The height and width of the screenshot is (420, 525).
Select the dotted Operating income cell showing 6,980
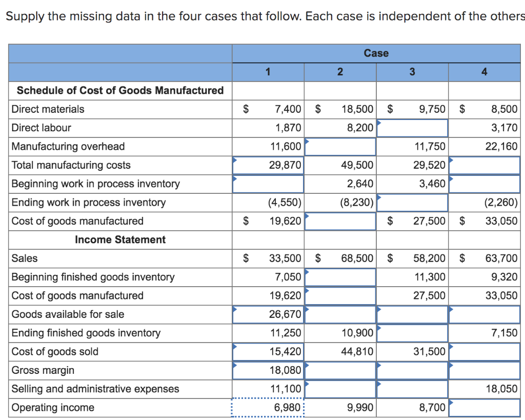click(x=268, y=407)
